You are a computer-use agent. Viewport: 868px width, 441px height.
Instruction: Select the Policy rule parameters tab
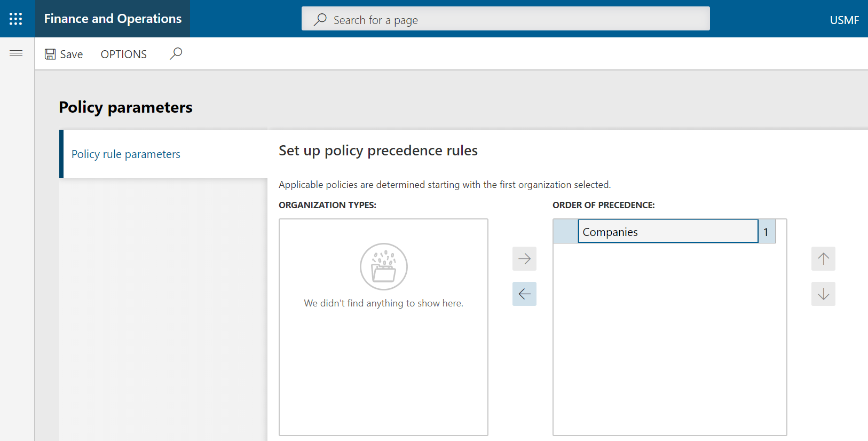coord(126,154)
